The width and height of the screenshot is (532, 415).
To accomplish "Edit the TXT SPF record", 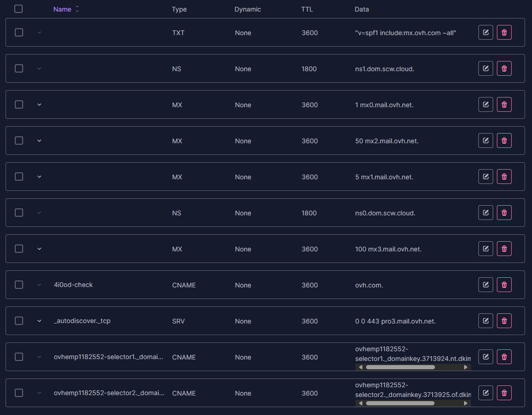I will pyautogui.click(x=485, y=32).
